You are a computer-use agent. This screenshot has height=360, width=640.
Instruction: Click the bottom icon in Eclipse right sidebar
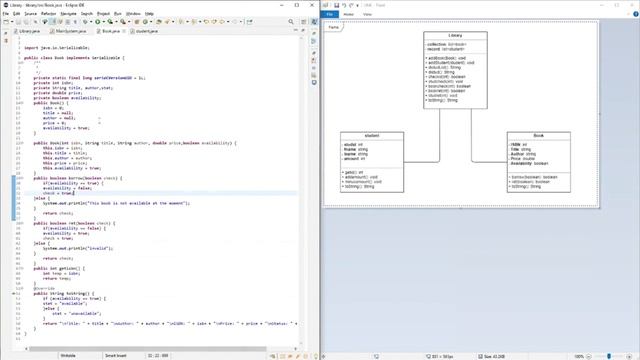tap(314, 82)
